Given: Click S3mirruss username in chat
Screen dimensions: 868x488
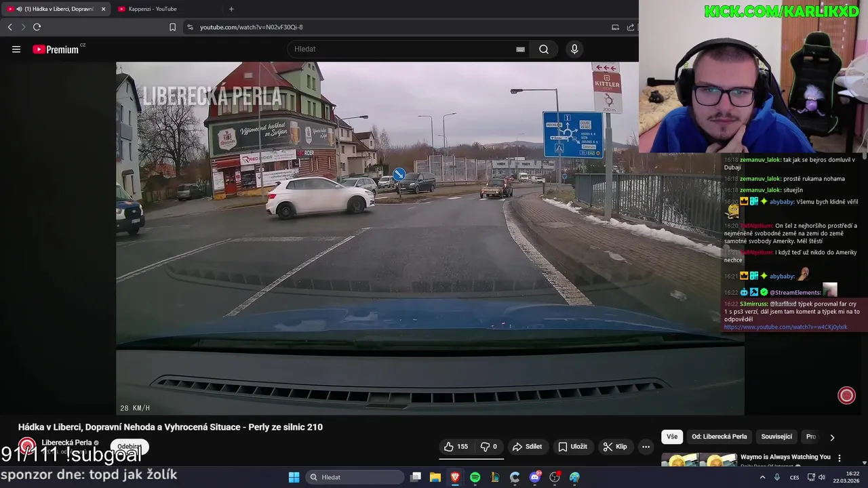Looking at the screenshot, I should point(753,304).
